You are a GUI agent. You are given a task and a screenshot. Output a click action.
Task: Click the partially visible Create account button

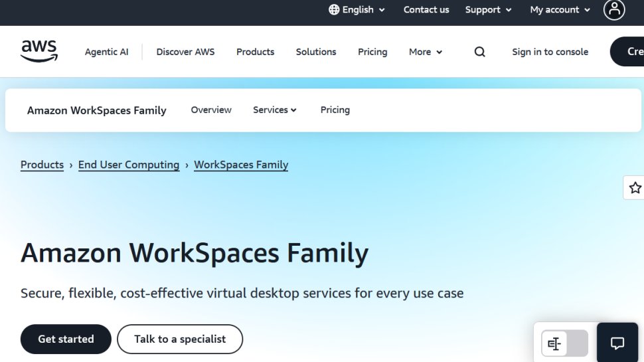point(627,51)
